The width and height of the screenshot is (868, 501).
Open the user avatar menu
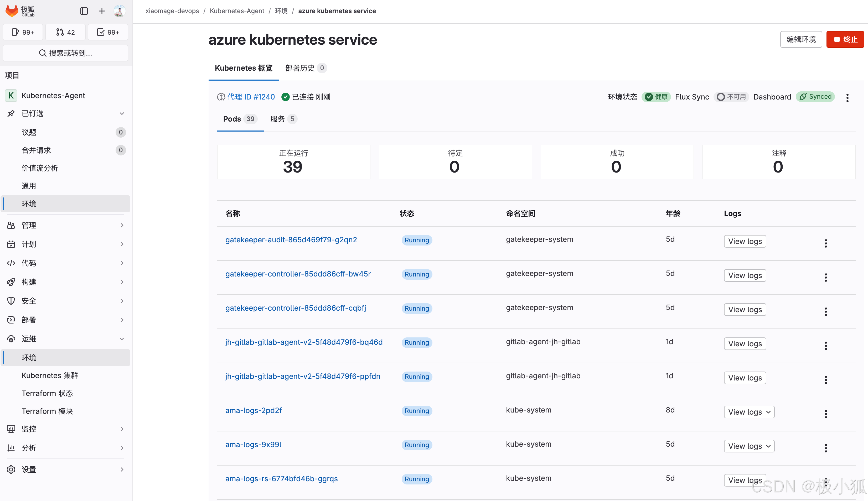[x=120, y=11]
